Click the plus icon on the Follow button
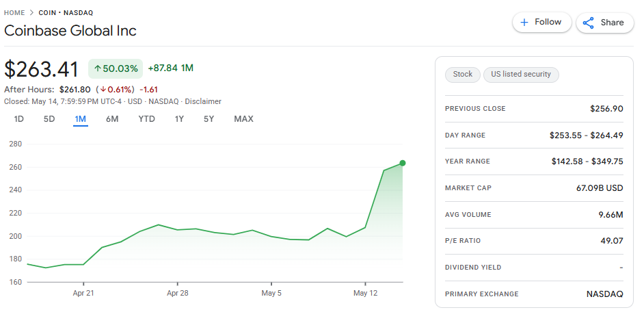Screen dimensions: 644x310 click(524, 23)
